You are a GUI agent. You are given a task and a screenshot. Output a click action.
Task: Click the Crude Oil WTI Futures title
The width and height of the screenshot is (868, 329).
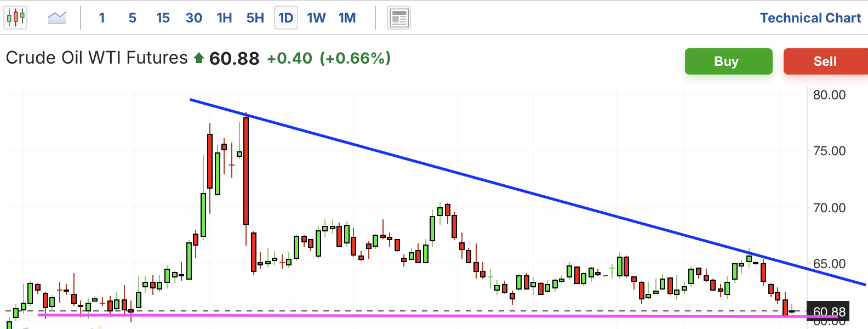click(97, 58)
